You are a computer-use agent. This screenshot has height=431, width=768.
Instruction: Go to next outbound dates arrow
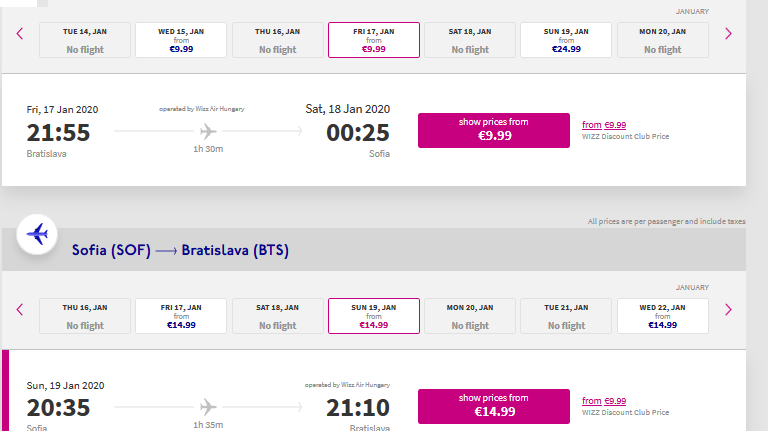click(x=728, y=34)
